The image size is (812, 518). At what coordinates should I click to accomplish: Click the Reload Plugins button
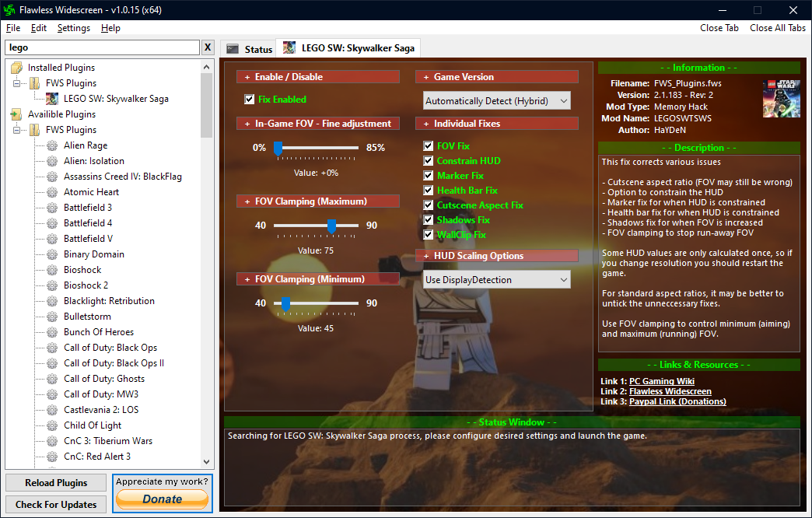[56, 483]
